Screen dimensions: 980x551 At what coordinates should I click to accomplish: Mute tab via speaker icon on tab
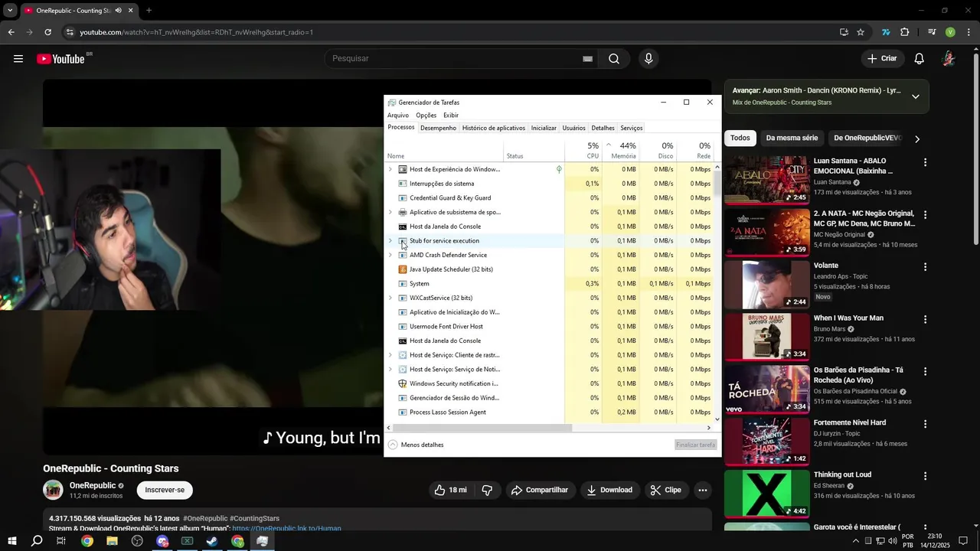[x=118, y=11]
